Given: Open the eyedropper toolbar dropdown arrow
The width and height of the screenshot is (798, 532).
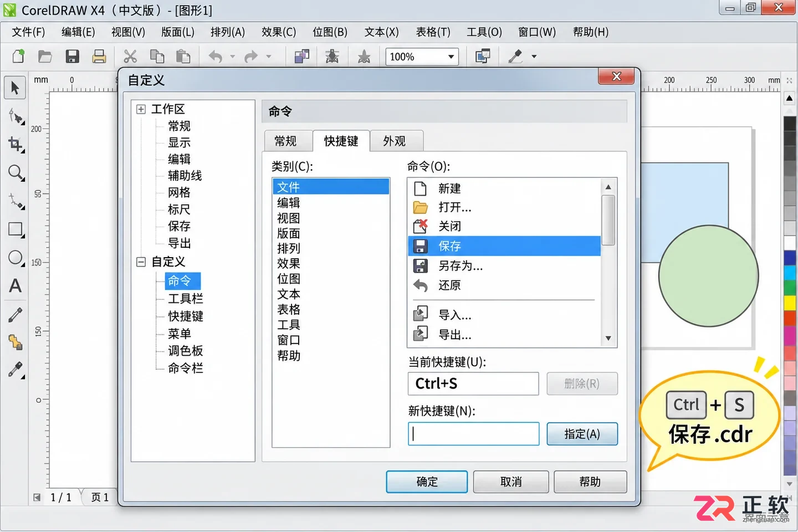Looking at the screenshot, I should [534, 57].
